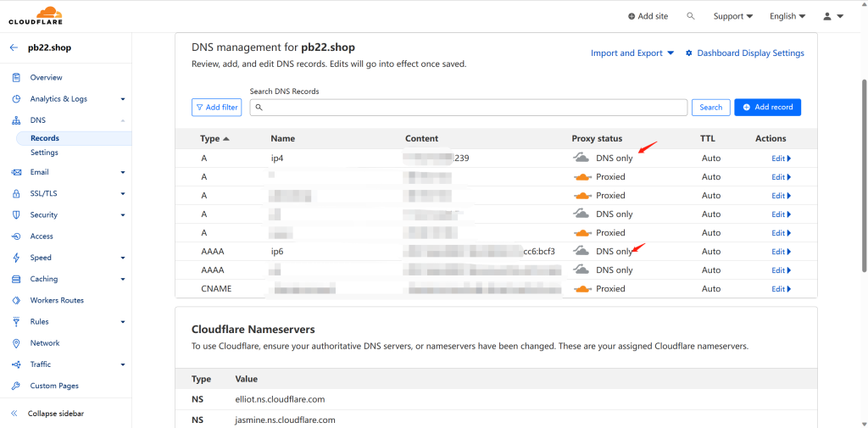The image size is (868, 428).
Task: Click the SSL/TLS lock icon
Action: click(17, 194)
